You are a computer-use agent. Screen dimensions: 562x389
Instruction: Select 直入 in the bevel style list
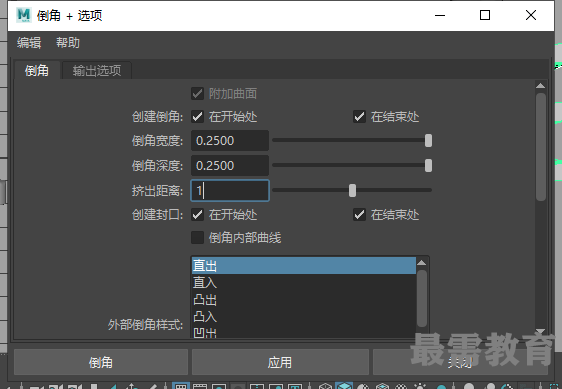304,283
